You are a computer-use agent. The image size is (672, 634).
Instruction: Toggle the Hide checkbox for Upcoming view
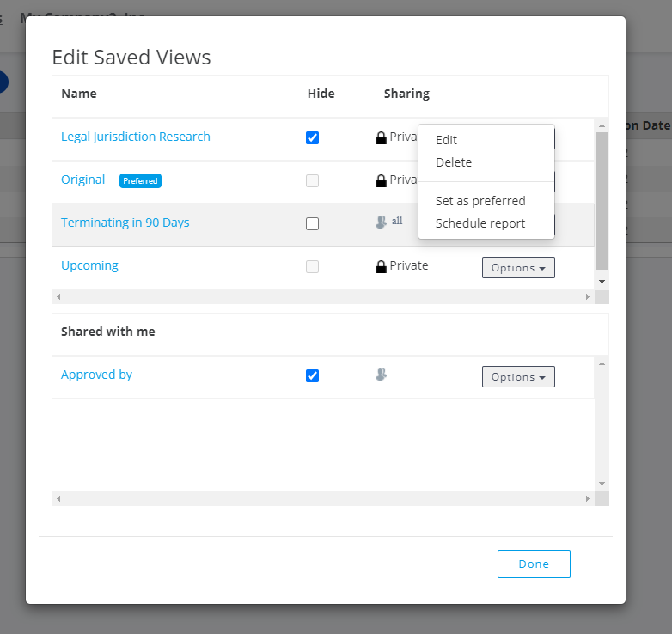(313, 266)
